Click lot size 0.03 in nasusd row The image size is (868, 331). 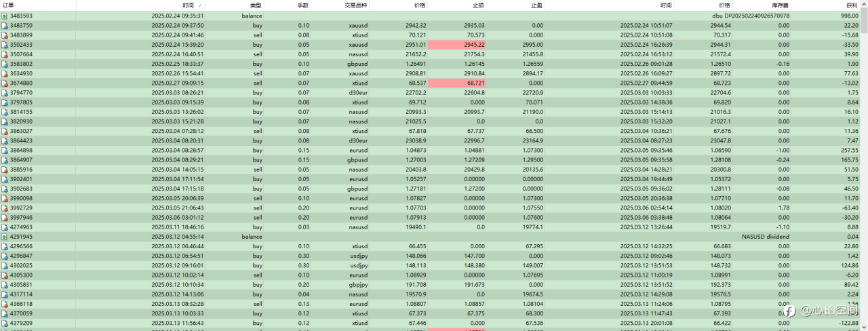(303, 227)
